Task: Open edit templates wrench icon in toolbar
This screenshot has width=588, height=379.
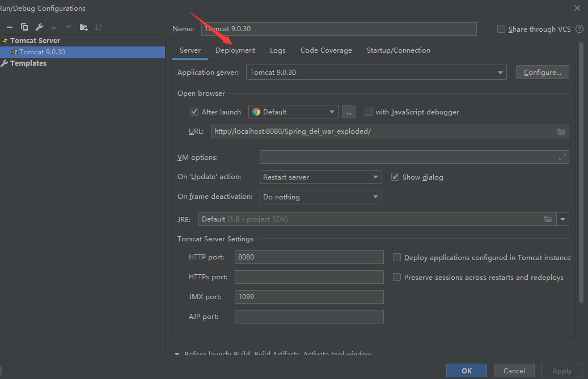Action: (39, 27)
